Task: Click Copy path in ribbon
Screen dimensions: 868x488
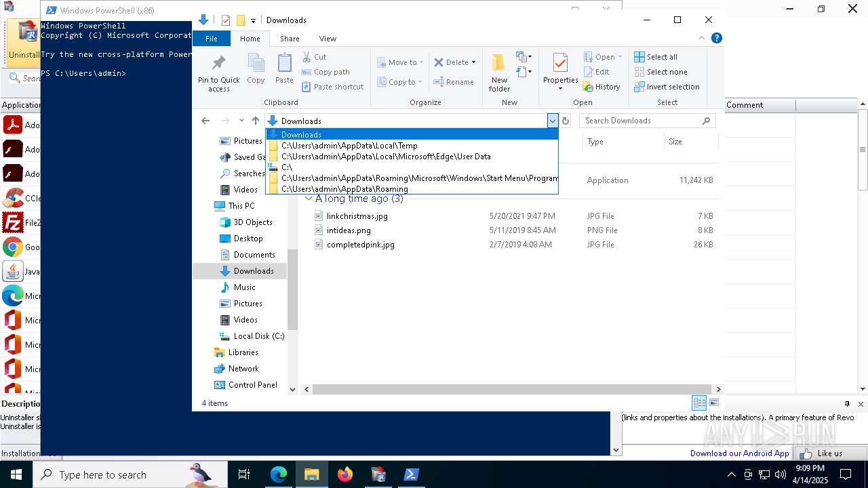Action: point(325,72)
